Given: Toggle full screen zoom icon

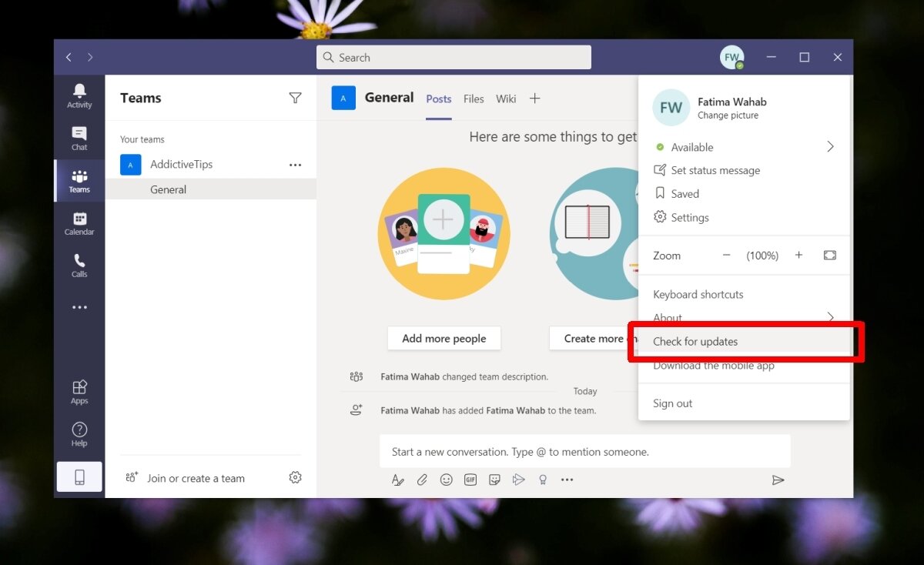Looking at the screenshot, I should (829, 256).
